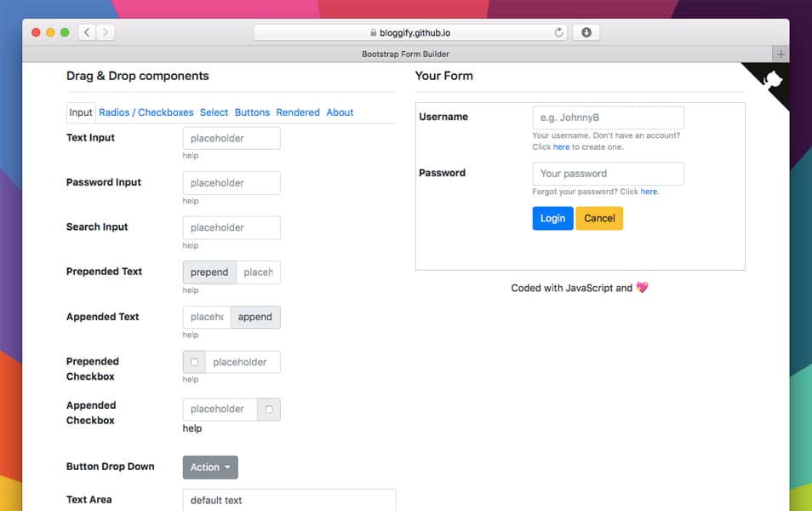Click the GitHub octocat corner icon

(772, 80)
